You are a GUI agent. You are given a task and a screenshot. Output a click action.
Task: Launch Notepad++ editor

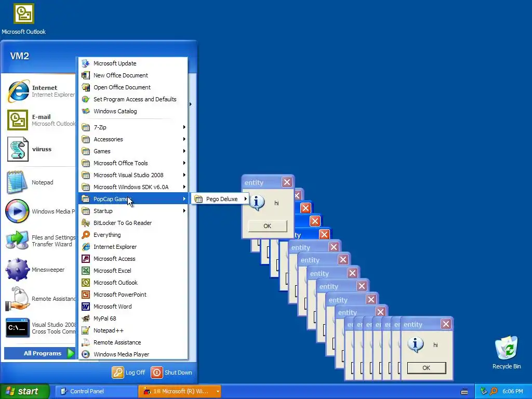click(133, 330)
